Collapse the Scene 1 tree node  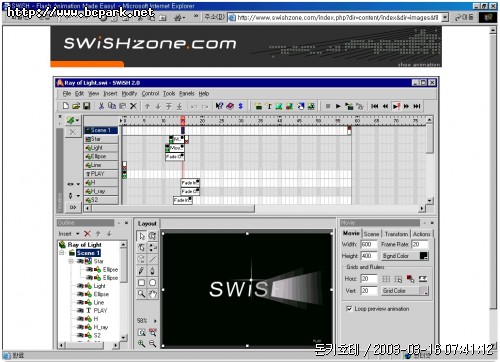pyautogui.click(x=62, y=253)
